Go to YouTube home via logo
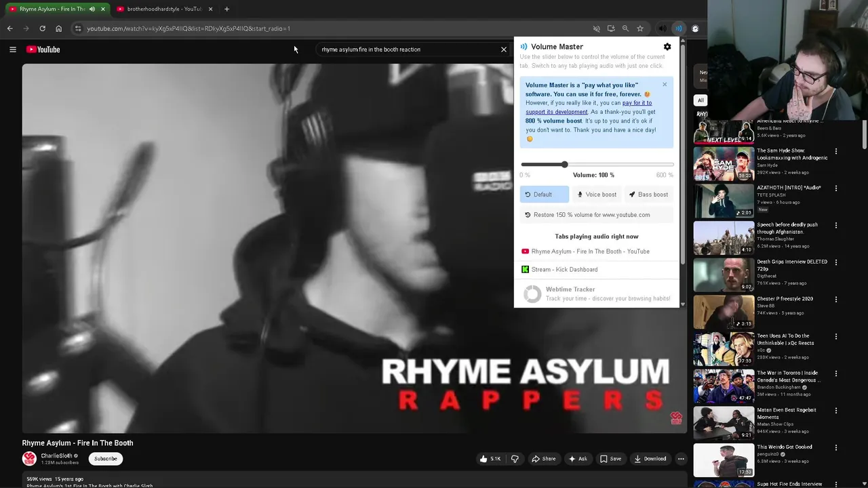The width and height of the screenshot is (868, 488). tap(43, 49)
